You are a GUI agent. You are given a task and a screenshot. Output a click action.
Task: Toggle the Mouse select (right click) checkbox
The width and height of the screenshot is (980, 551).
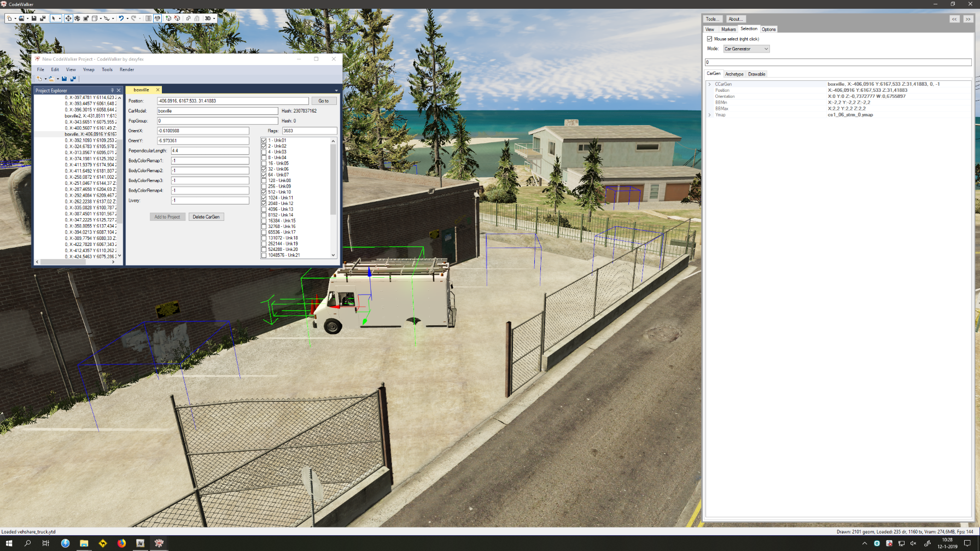[x=710, y=39]
